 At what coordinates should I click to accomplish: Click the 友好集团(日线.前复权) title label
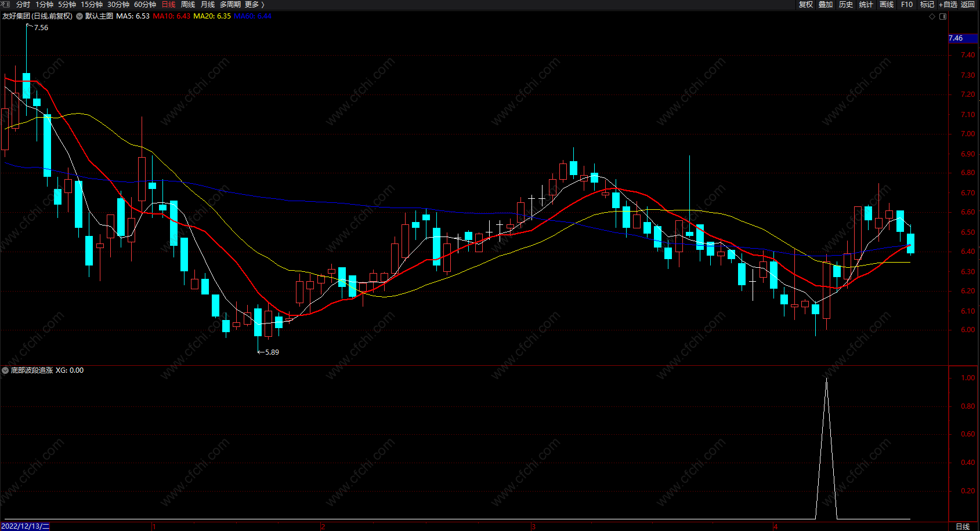tap(38, 16)
